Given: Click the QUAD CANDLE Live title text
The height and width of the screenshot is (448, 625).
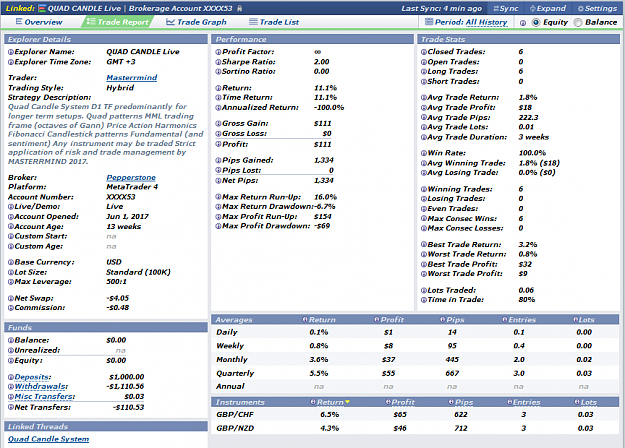Looking at the screenshot, I should click(84, 8).
